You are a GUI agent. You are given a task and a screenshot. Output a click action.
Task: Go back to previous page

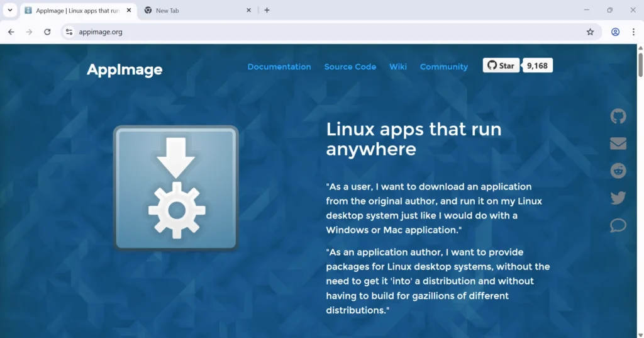coord(11,32)
